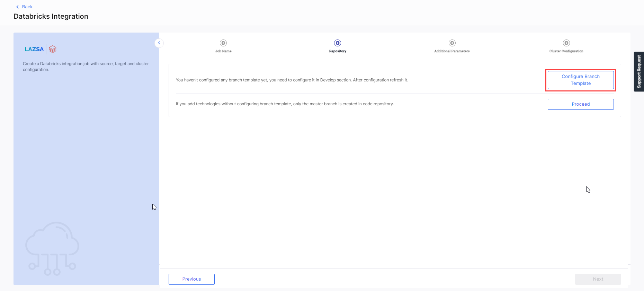644x291 pixels.
Task: Open the Support Request side tab
Action: (639, 72)
